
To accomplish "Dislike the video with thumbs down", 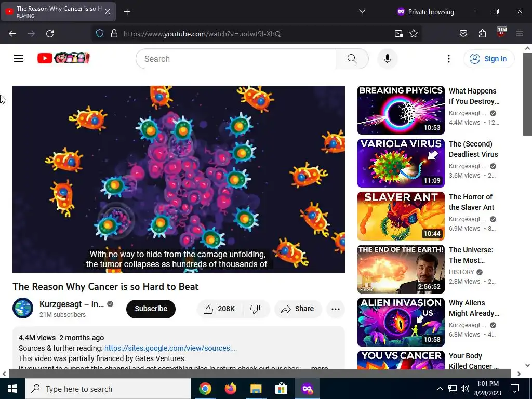I will click(255, 309).
